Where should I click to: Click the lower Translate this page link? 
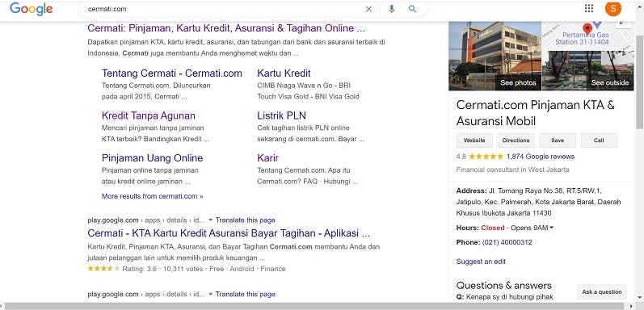pos(245,294)
